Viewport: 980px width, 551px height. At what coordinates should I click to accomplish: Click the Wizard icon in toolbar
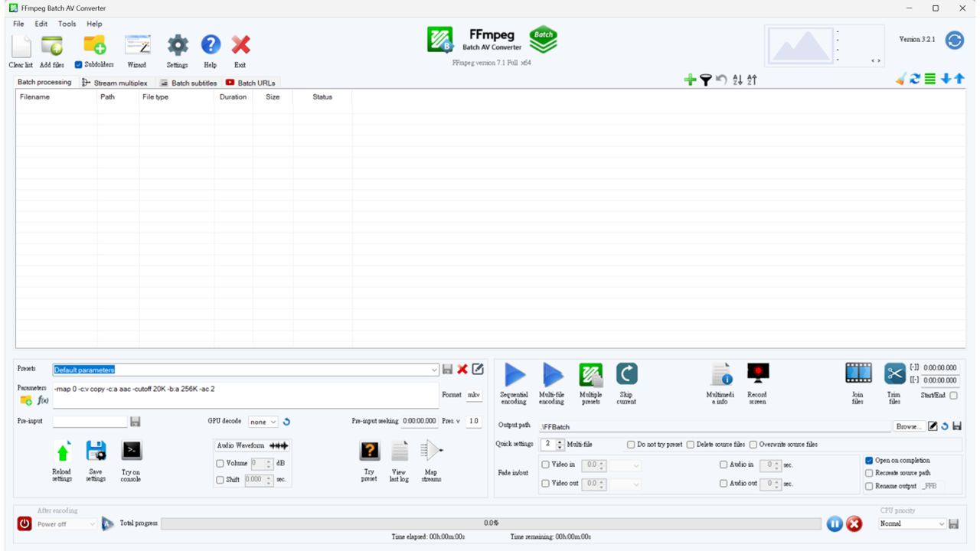(x=137, y=45)
